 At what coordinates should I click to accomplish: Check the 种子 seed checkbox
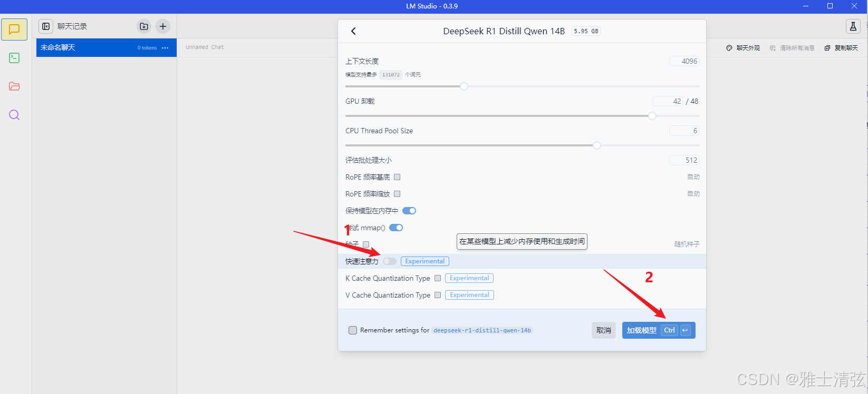(366, 244)
